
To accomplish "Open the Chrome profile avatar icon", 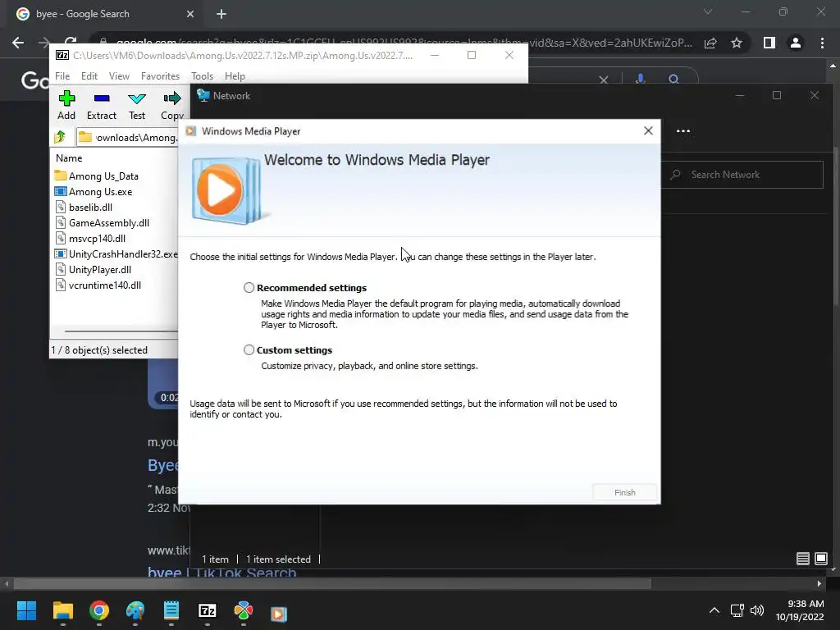I will point(796,43).
